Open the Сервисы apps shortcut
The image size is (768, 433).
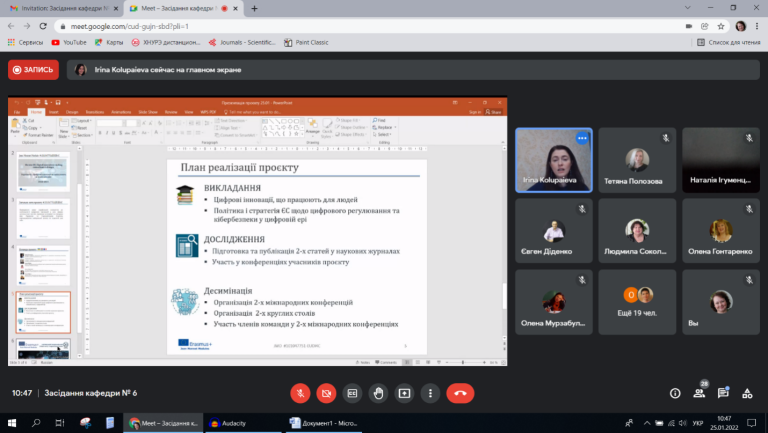[x=25, y=43]
